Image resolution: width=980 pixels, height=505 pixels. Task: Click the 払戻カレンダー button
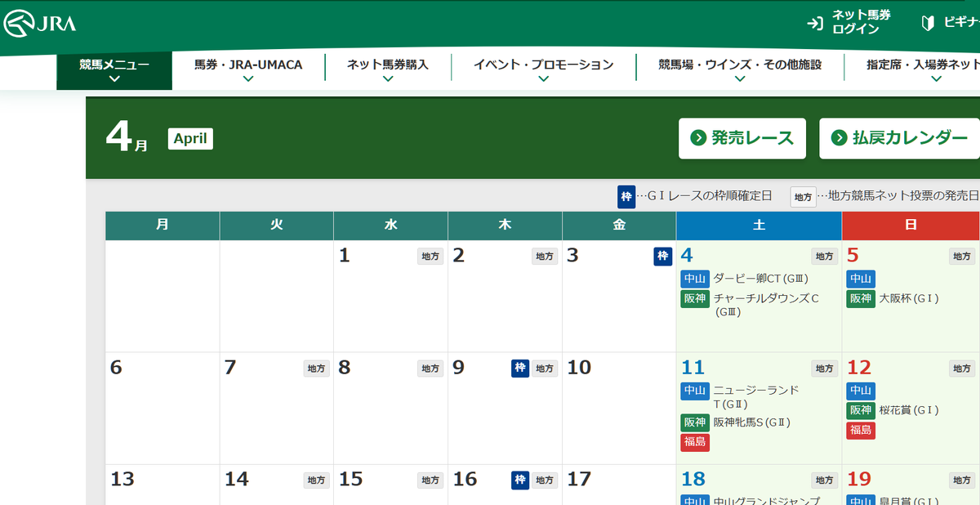click(899, 138)
